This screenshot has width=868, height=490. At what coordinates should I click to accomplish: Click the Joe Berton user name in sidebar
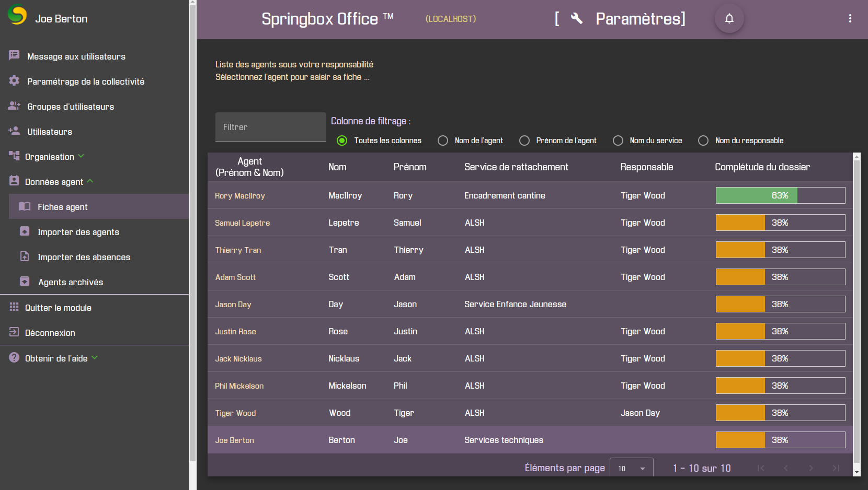click(x=61, y=19)
